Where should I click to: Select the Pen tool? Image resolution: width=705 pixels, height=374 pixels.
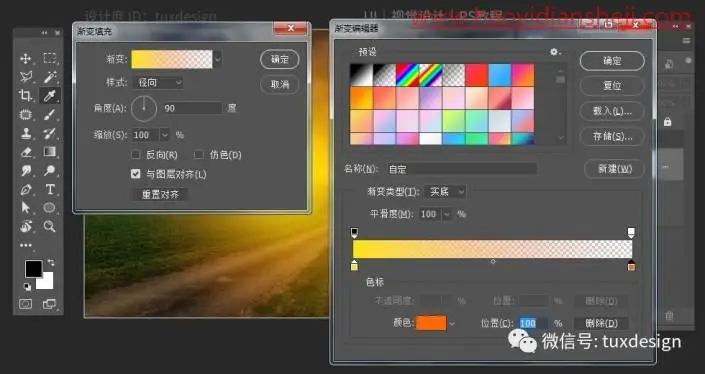(26, 189)
